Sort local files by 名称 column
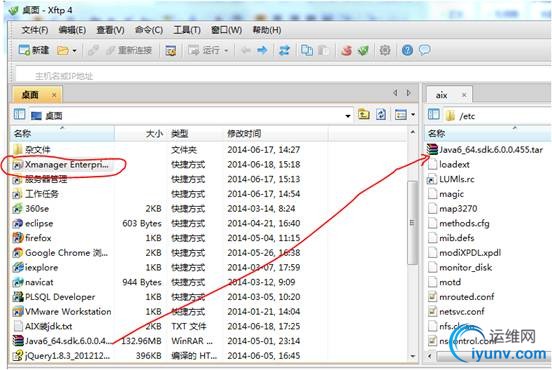 point(63,134)
